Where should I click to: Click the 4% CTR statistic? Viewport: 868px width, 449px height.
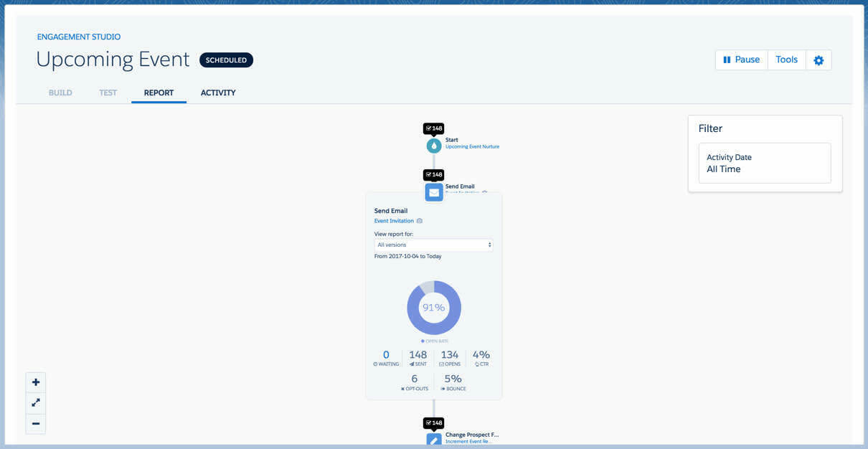click(481, 358)
